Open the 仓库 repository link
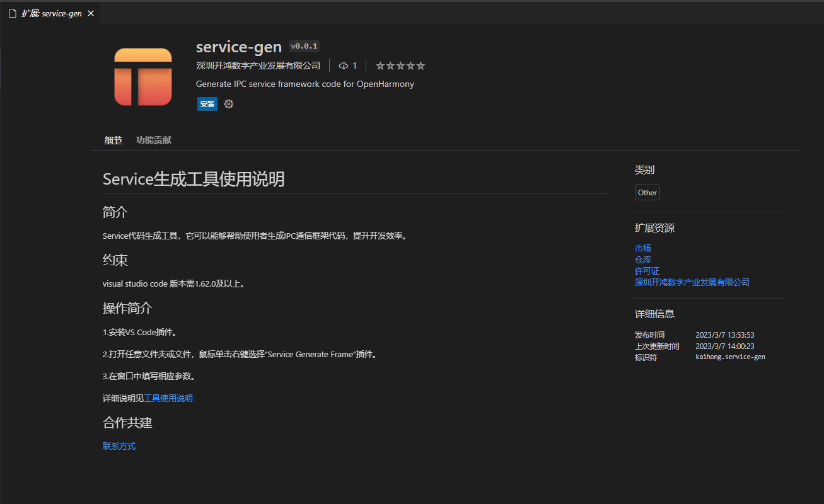 (642, 260)
